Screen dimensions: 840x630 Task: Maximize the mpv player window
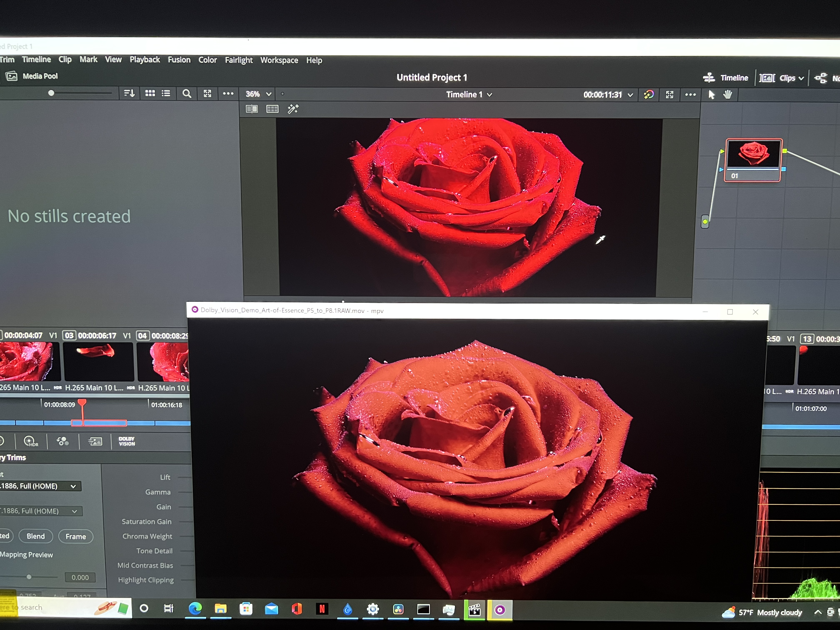click(730, 312)
